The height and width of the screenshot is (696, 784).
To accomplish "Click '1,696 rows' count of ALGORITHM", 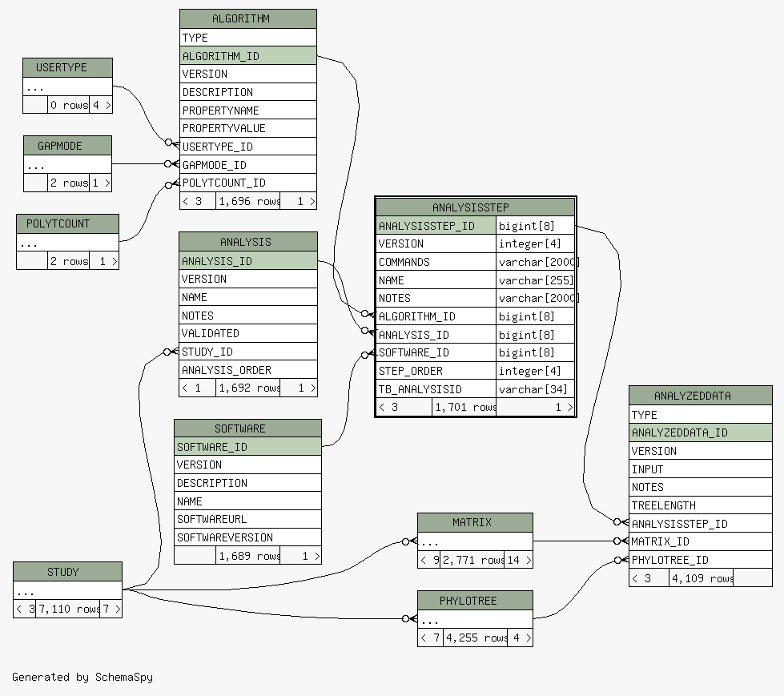I will (248, 201).
